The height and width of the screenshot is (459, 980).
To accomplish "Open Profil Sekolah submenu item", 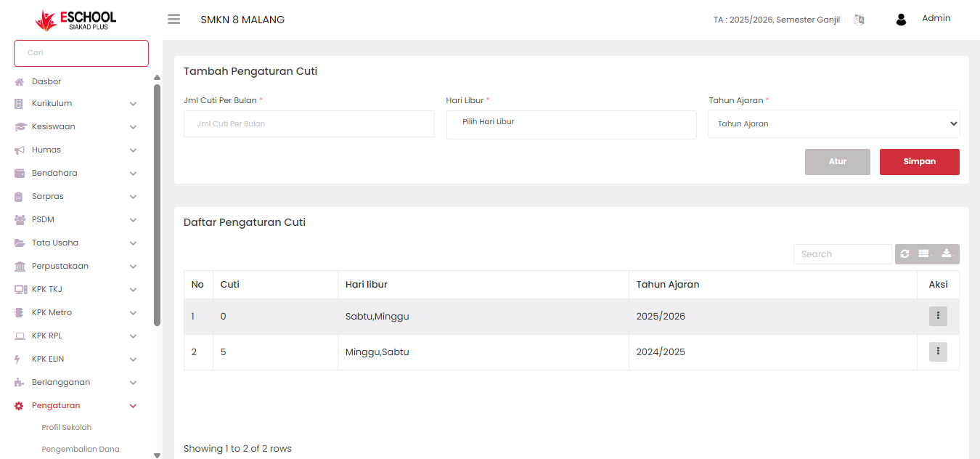I will click(x=67, y=428).
